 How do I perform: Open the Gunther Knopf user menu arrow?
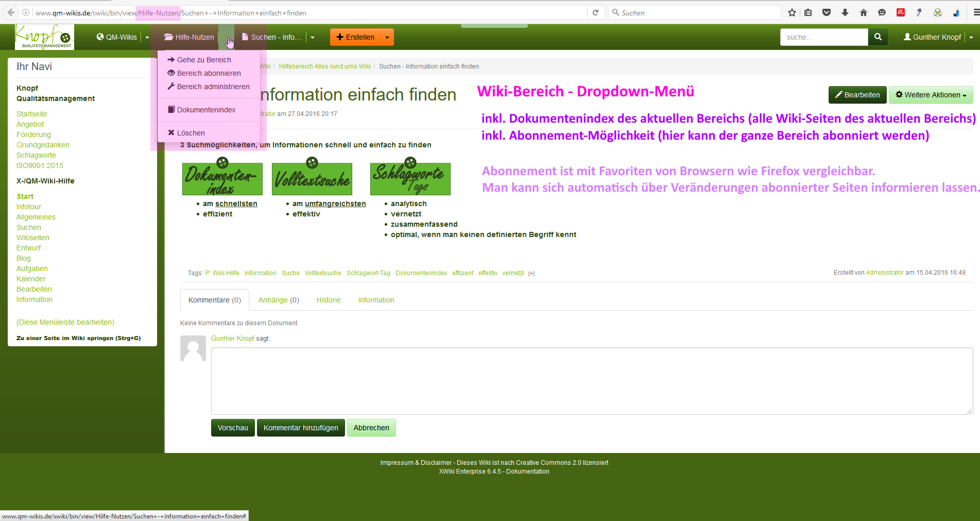971,37
